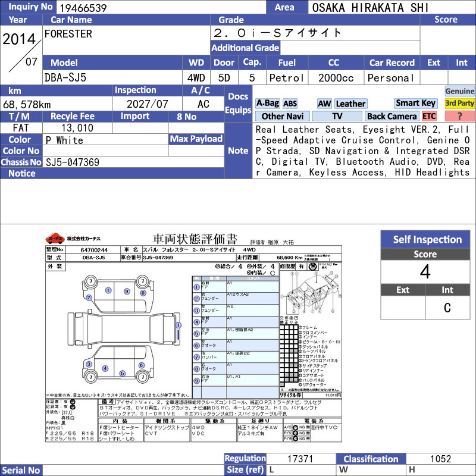Click the A.Bag equipment badge
Viewport: 476px width, 476px height.
267,104
